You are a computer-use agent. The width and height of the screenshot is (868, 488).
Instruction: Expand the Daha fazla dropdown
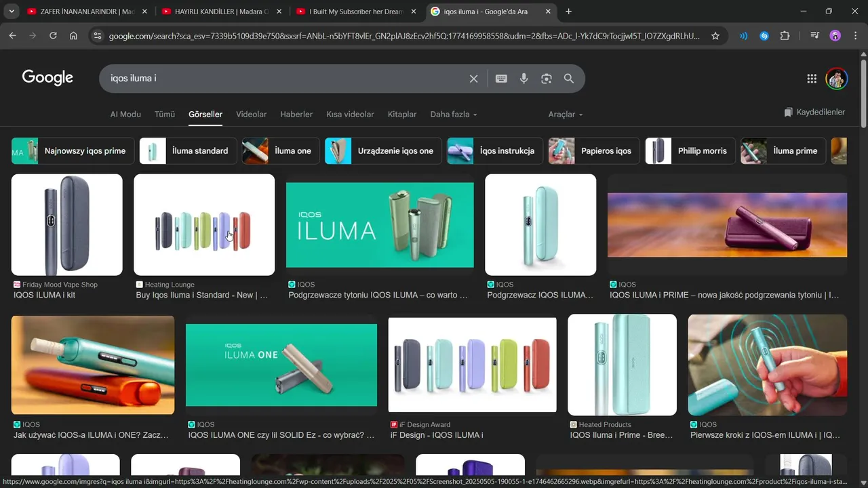click(454, 115)
